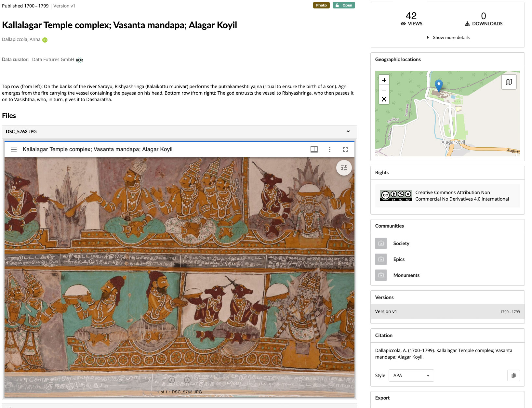The width and height of the screenshot is (532, 408).
Task: Collapse the DSC_5763.JPG file panel
Action: (348, 132)
